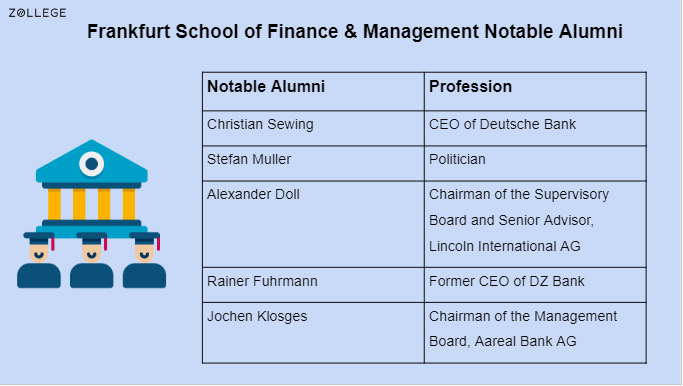Viewport: 683px width, 386px height.
Task: Click the CEO of Deutsche Bank cell
Action: (x=535, y=128)
